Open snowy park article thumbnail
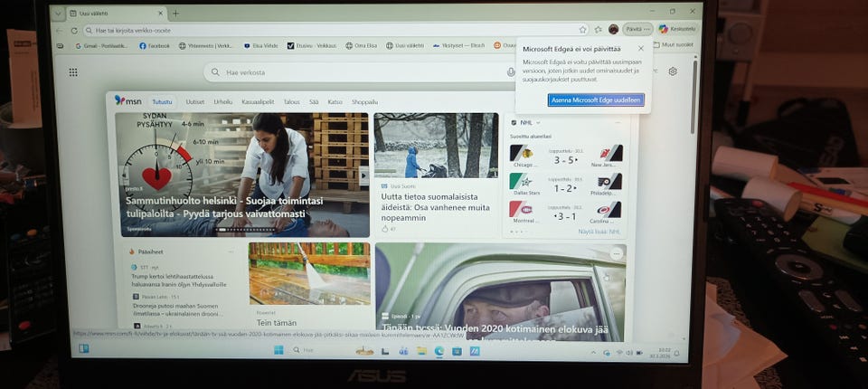This screenshot has width=868, height=389. [x=436, y=145]
